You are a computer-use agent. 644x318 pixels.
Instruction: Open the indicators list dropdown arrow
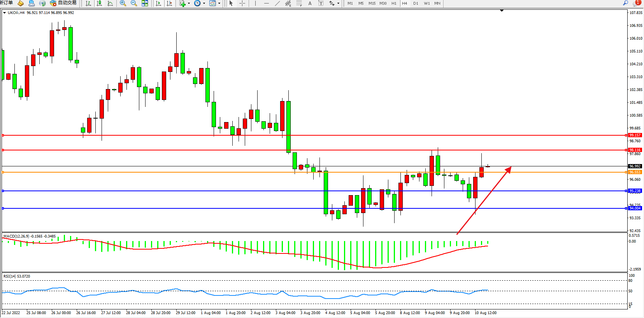pos(189,3)
